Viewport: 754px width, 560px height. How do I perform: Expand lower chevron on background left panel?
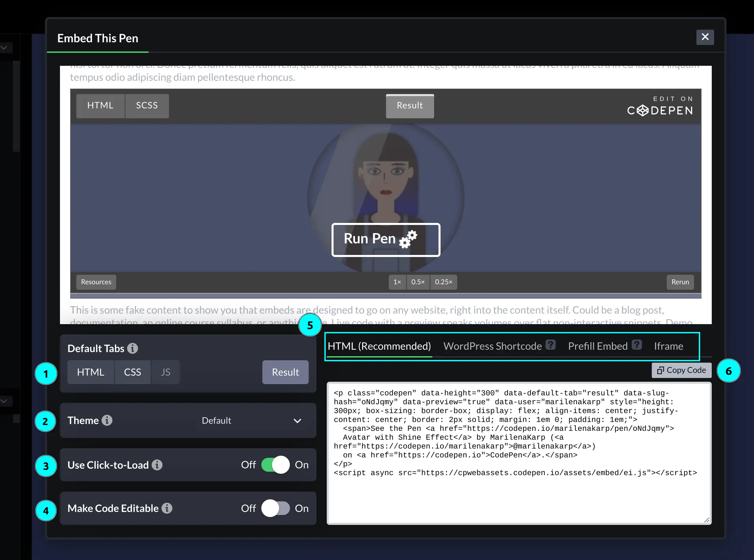(x=4, y=401)
